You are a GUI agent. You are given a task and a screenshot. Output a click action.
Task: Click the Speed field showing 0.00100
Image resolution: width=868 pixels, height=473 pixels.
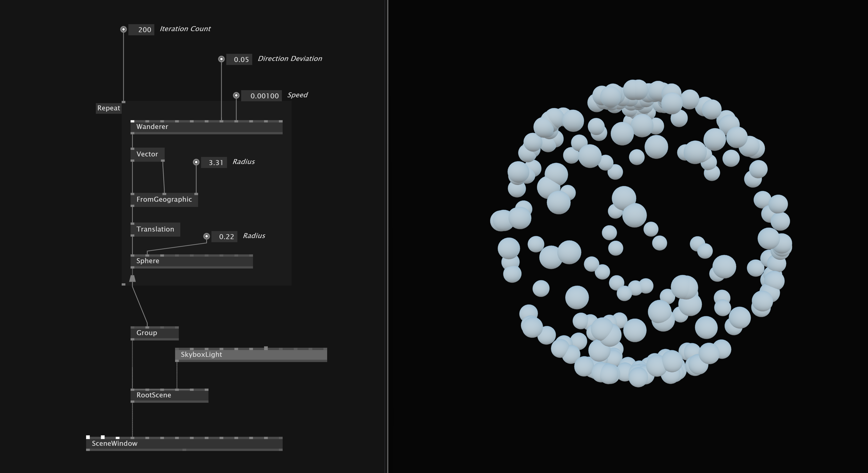point(264,96)
